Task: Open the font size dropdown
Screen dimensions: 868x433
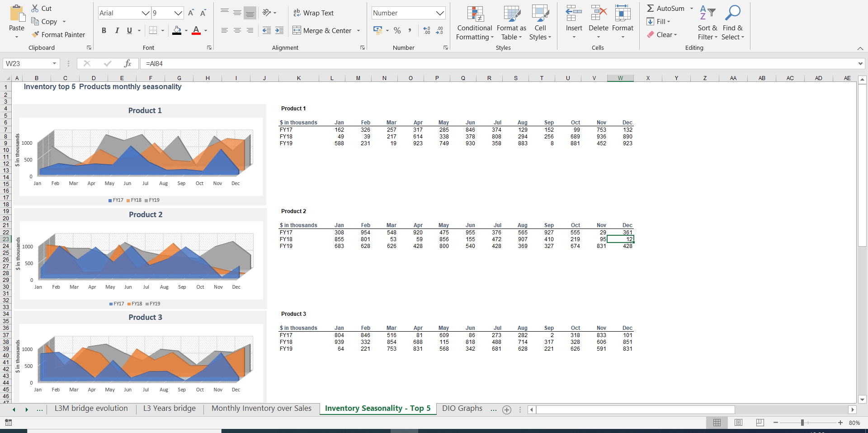Action: point(179,13)
